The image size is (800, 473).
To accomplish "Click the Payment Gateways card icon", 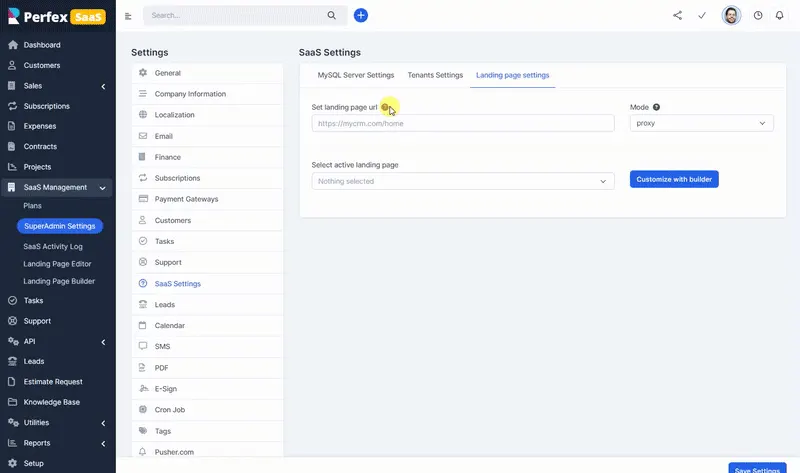I will click(x=143, y=199).
